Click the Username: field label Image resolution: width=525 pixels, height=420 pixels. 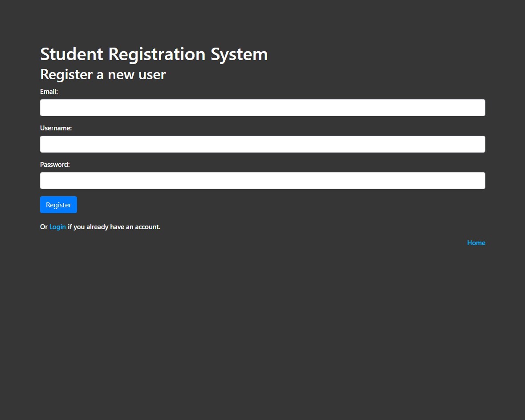(x=56, y=128)
